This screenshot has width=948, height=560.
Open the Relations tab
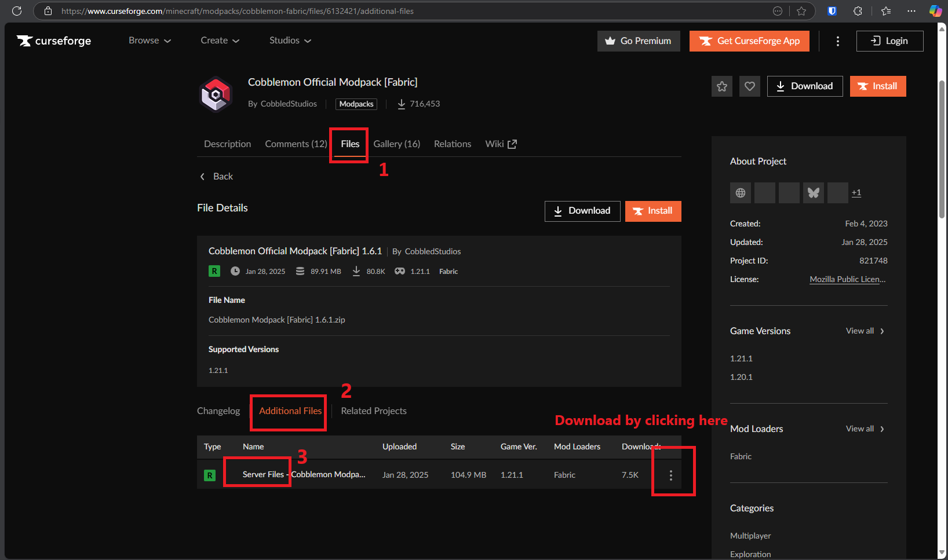[453, 144]
